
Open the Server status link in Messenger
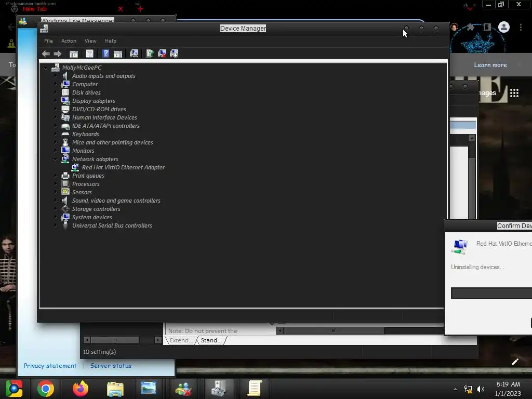pos(111,366)
